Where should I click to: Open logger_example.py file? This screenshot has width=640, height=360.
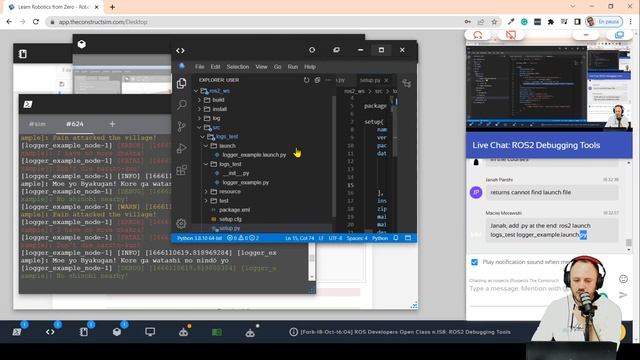(245, 182)
